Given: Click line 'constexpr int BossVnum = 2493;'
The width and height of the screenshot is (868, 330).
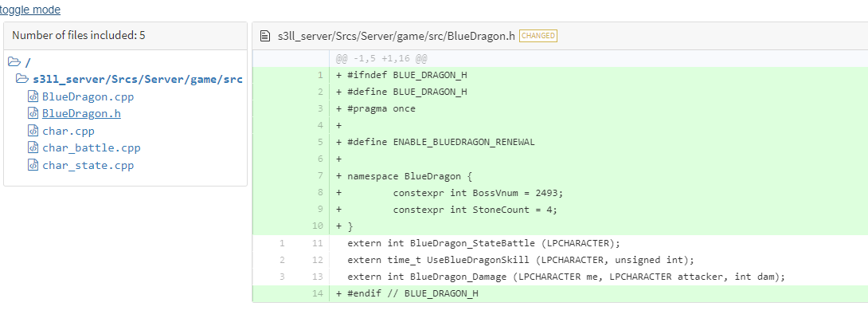Looking at the screenshot, I should (479, 193).
